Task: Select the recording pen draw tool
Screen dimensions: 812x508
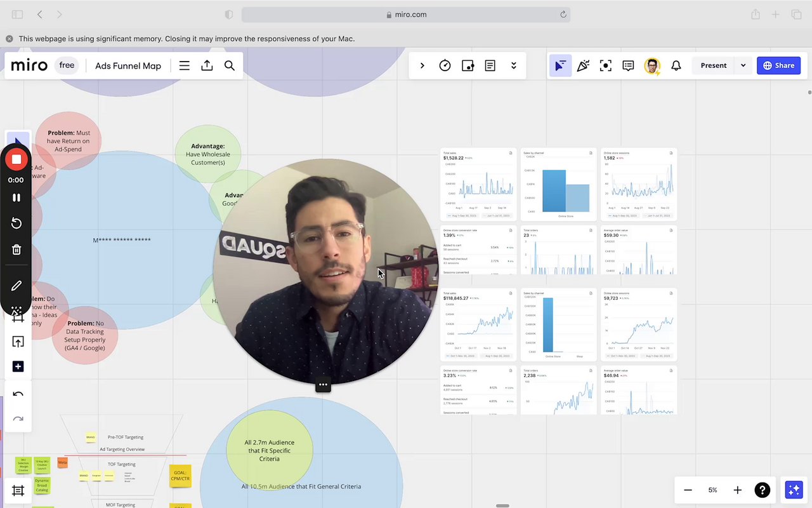Action: 16,286
